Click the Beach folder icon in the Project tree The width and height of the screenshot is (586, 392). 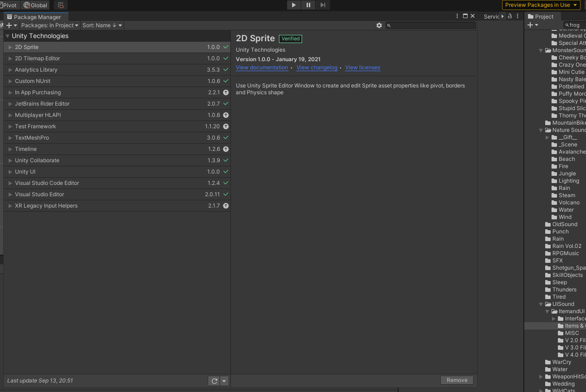click(x=554, y=159)
